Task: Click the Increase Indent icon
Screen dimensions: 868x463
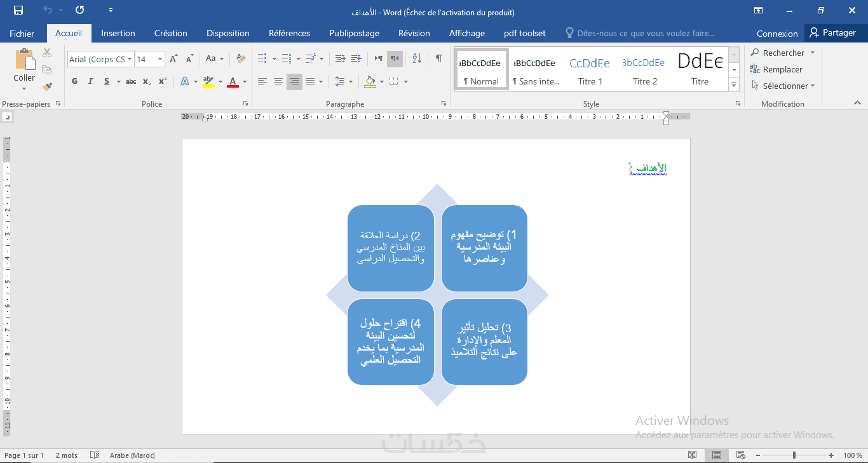Action: click(x=356, y=58)
